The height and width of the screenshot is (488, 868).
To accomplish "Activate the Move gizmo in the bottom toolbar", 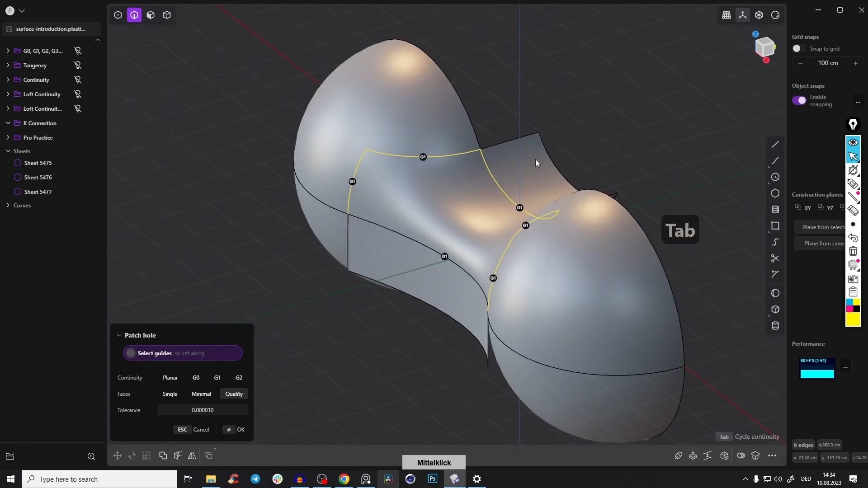I will click(x=118, y=456).
